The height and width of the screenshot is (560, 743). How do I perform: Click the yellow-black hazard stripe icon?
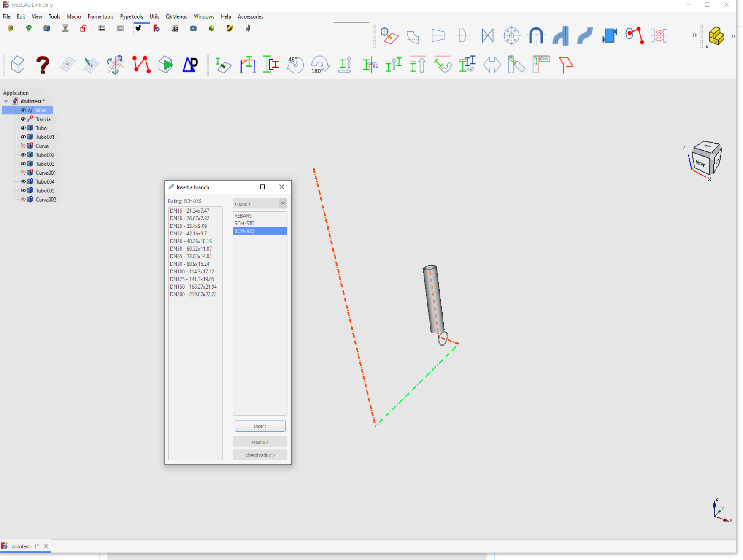pyautogui.click(x=230, y=28)
